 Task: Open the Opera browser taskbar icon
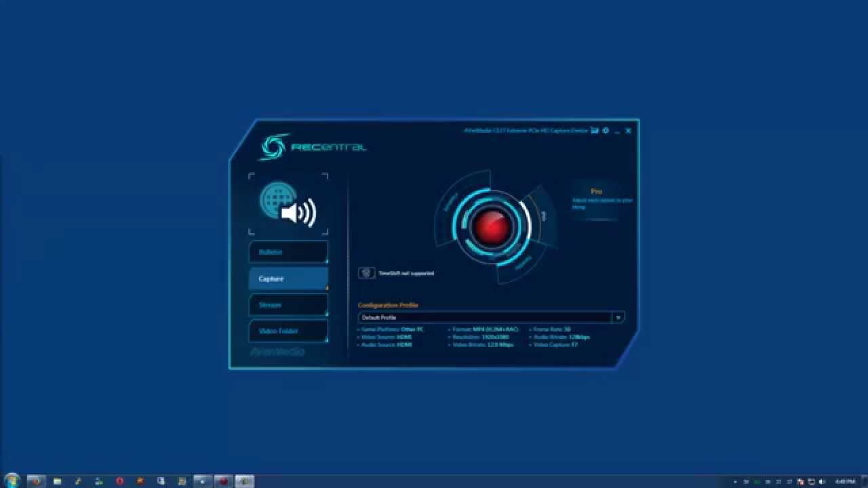click(x=120, y=481)
